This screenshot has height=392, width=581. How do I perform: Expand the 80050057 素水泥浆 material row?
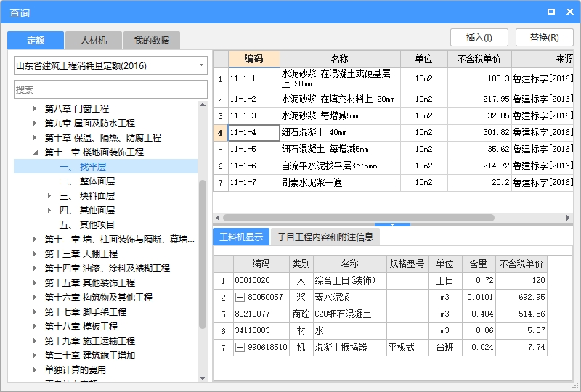pyautogui.click(x=240, y=297)
